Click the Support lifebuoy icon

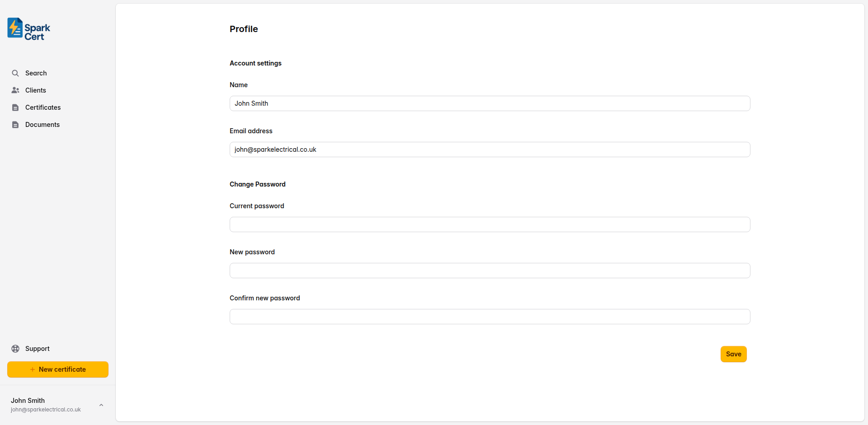point(15,348)
